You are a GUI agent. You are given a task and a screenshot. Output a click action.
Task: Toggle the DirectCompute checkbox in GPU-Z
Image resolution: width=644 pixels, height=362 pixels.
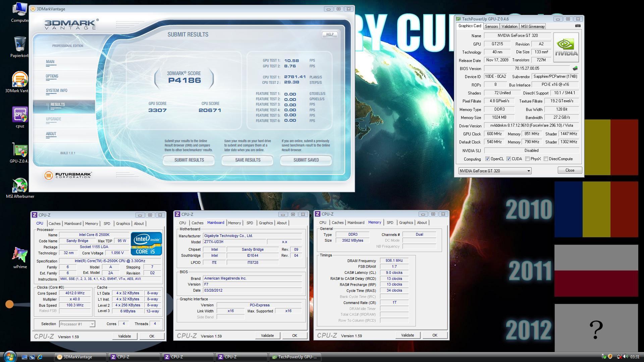(546, 159)
